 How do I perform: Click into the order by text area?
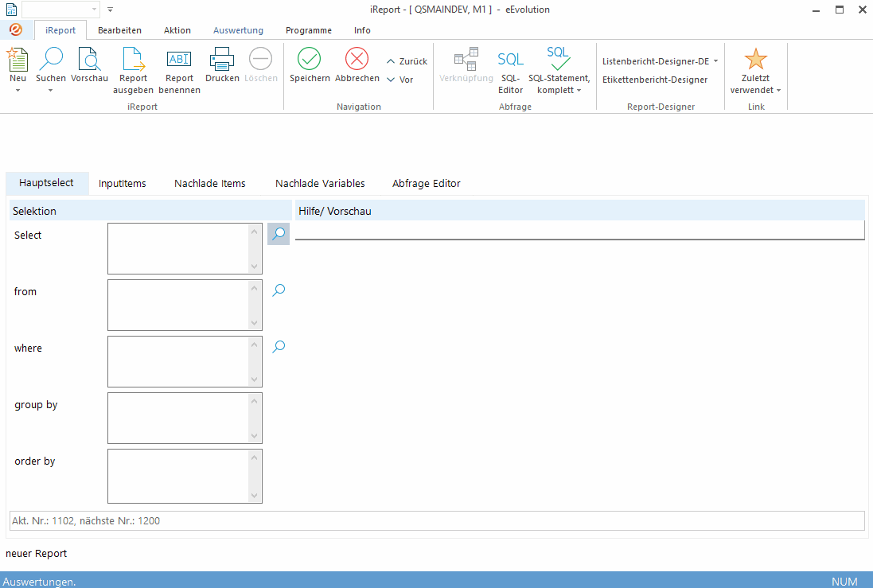click(x=178, y=476)
